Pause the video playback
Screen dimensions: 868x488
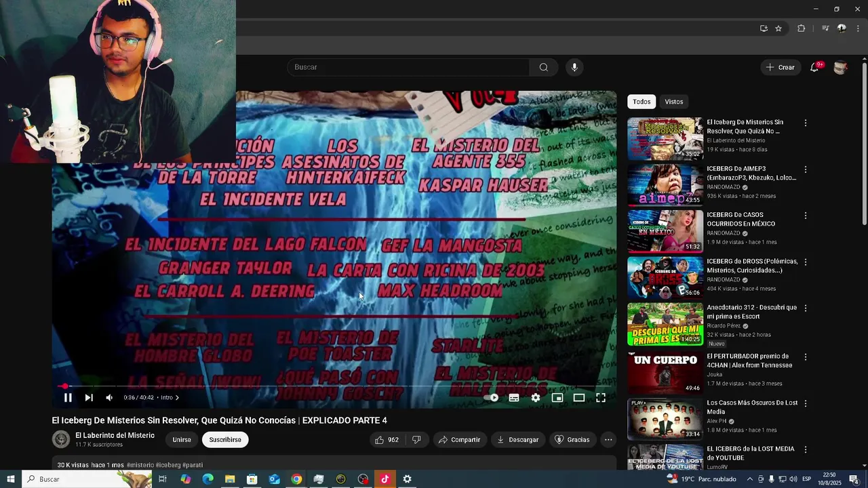tap(68, 398)
